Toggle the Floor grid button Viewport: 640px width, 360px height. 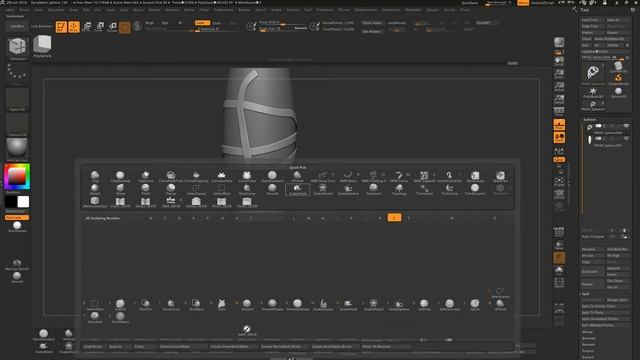click(x=559, y=124)
